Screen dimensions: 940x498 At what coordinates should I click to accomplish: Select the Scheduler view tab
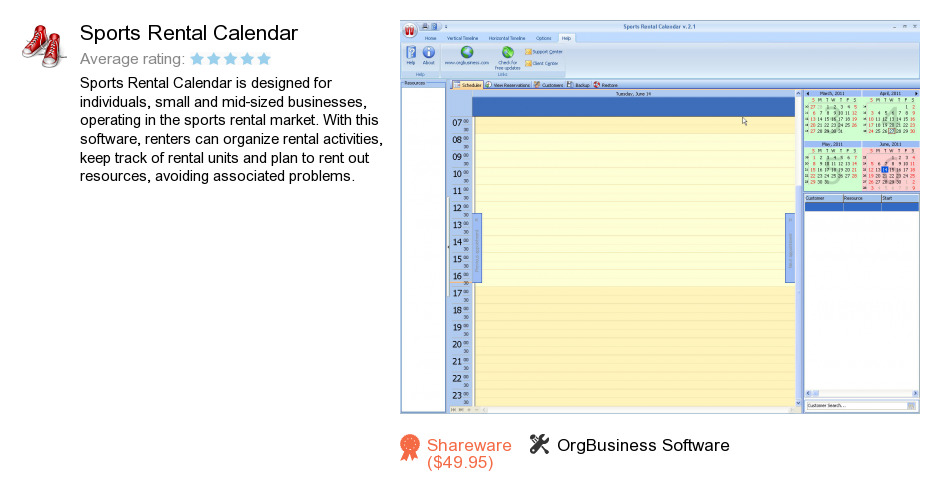coord(468,85)
